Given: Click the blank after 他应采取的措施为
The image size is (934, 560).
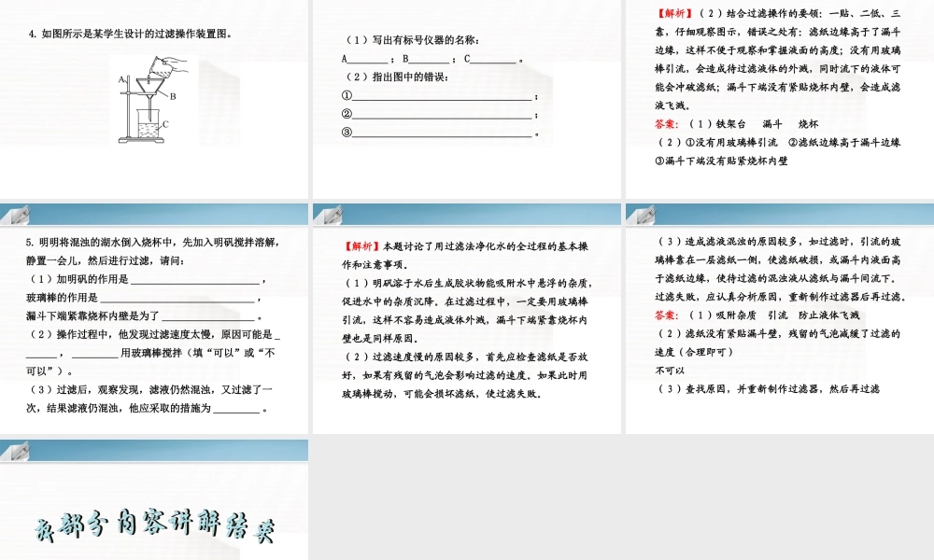Looking at the screenshot, I should 236,408.
